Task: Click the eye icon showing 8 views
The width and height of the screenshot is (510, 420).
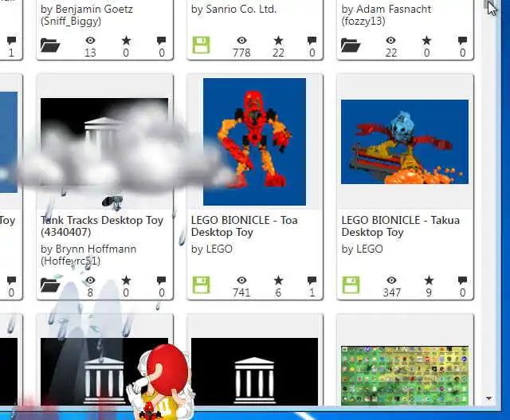Action: pos(90,280)
